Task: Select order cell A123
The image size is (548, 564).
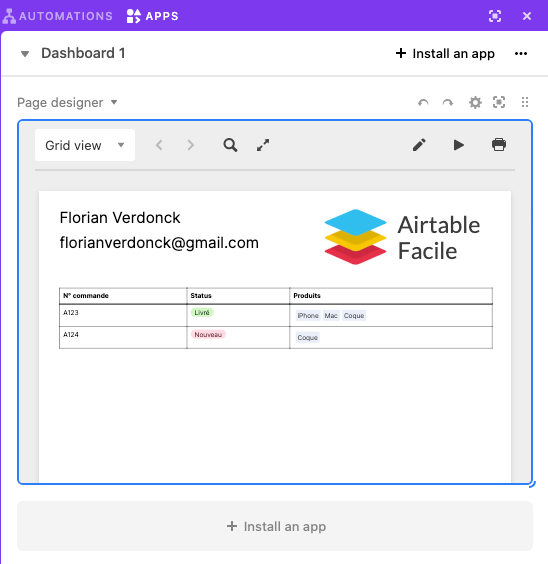Action: [x=123, y=315]
